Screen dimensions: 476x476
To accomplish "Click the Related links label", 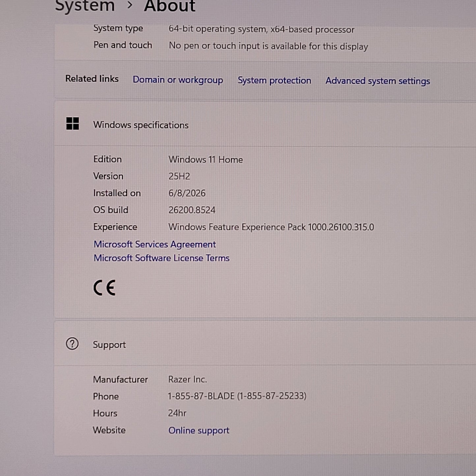I will [92, 79].
